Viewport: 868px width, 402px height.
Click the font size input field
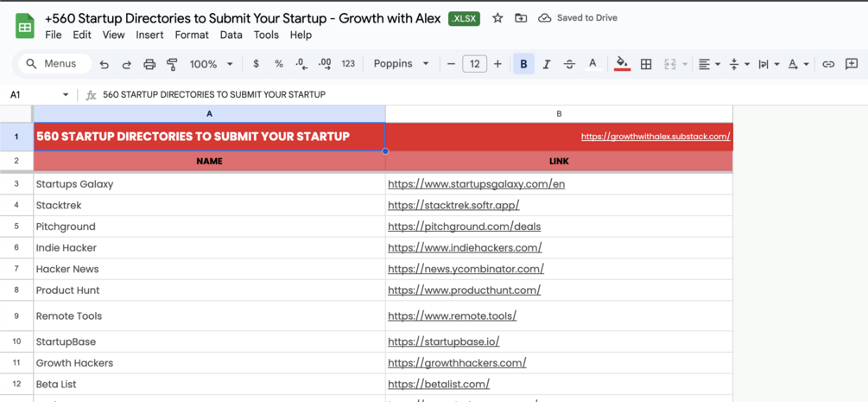[x=474, y=64]
